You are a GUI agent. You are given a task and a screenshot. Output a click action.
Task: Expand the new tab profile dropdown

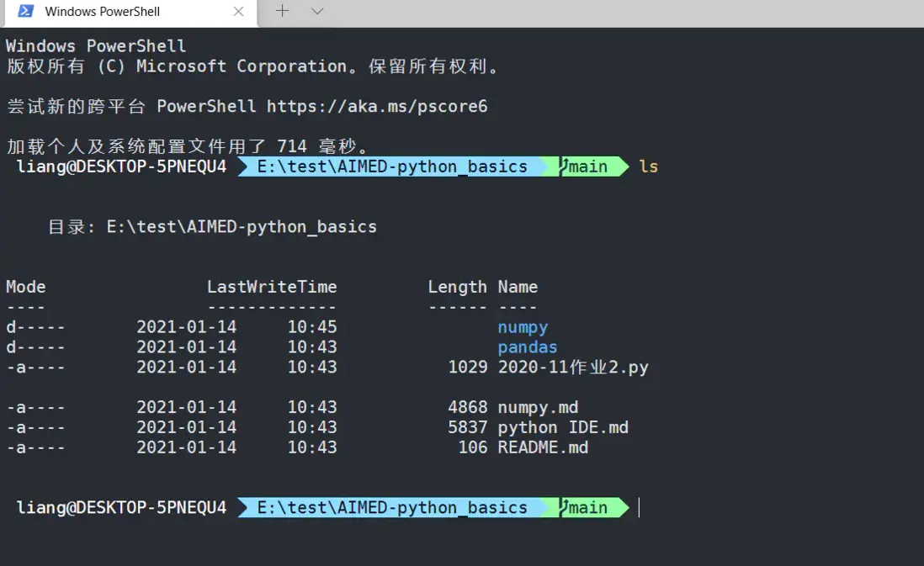[x=317, y=11]
